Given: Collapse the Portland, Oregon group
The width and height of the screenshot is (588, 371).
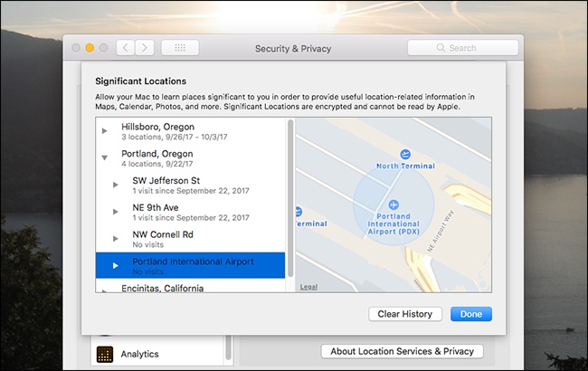Looking at the screenshot, I should coord(105,158).
